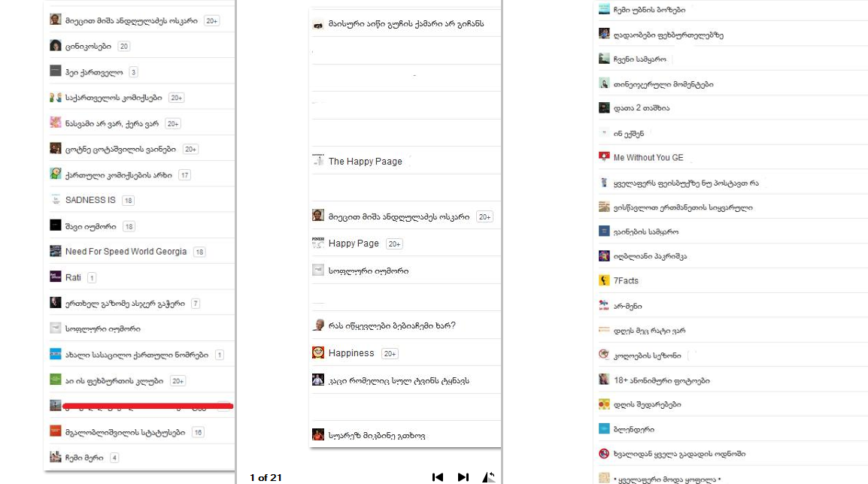The image size is (868, 484).
Task: Select შავი იუმორი in the left list
Action: tap(91, 226)
